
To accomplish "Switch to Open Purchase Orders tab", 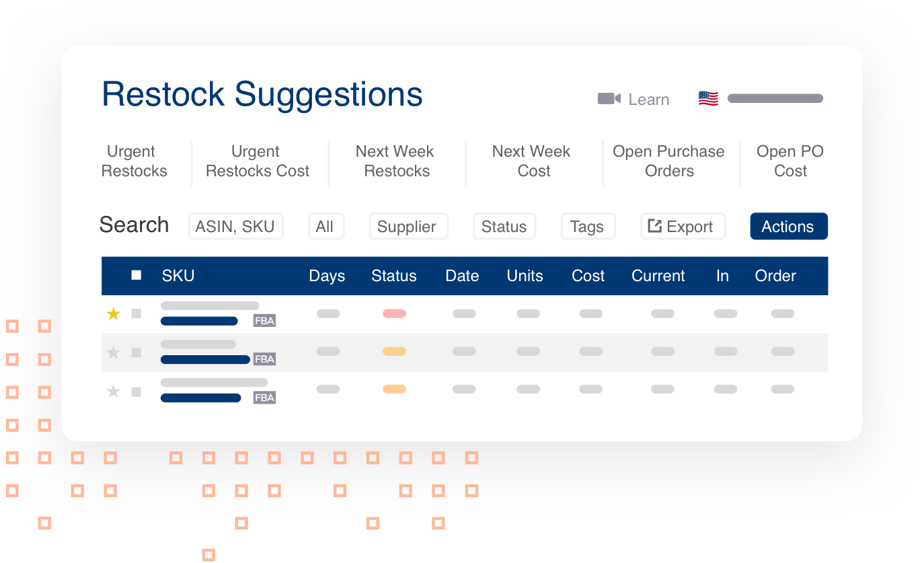I will (x=668, y=161).
